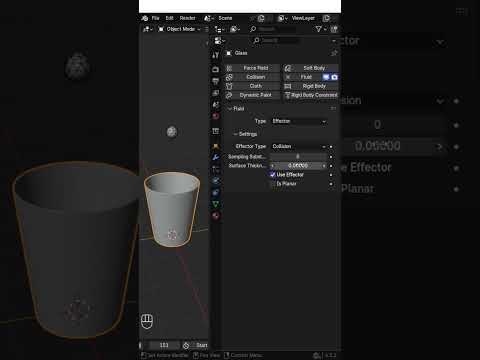This screenshot has height=360, width=480.
Task: Toggle the pin icon beside Glass
Action: click(334, 53)
